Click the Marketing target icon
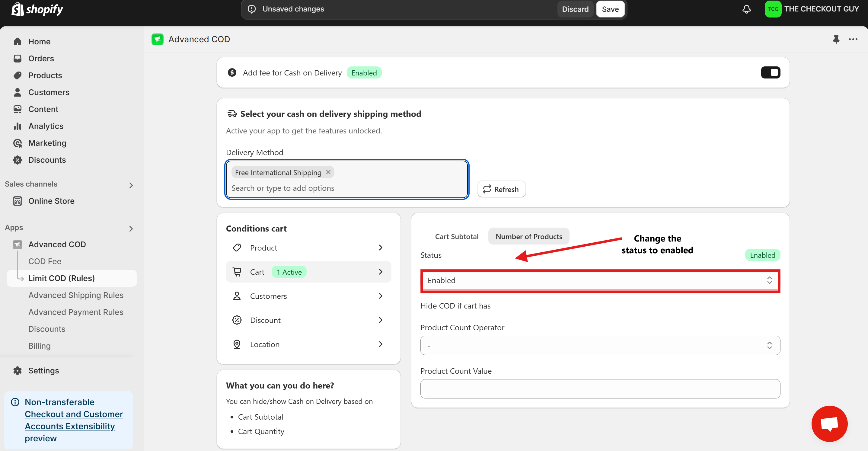The height and width of the screenshot is (451, 868). pyautogui.click(x=18, y=143)
